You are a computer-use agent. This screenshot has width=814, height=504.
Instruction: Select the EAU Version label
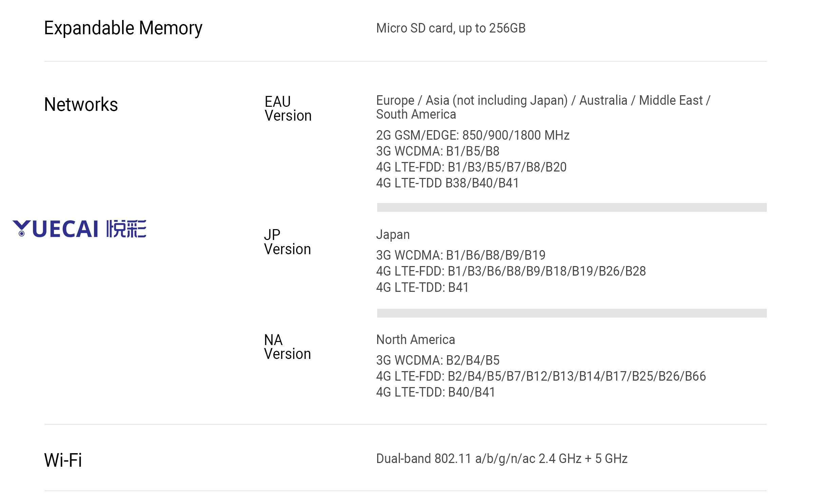(x=288, y=108)
